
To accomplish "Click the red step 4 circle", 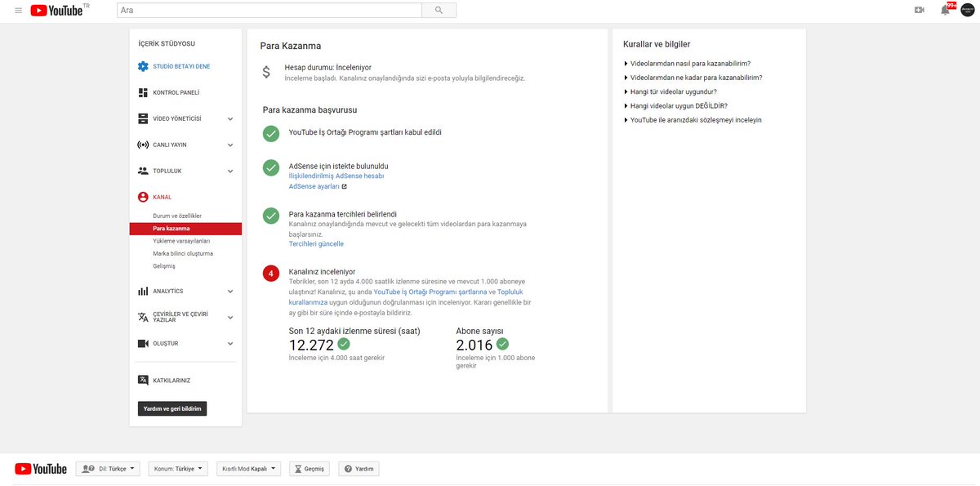I will pos(271,274).
